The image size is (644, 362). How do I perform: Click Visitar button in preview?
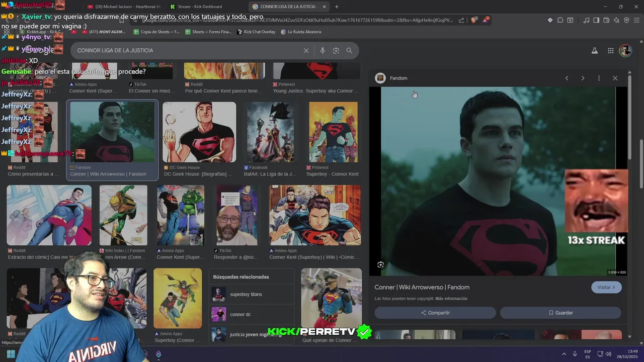(606, 287)
